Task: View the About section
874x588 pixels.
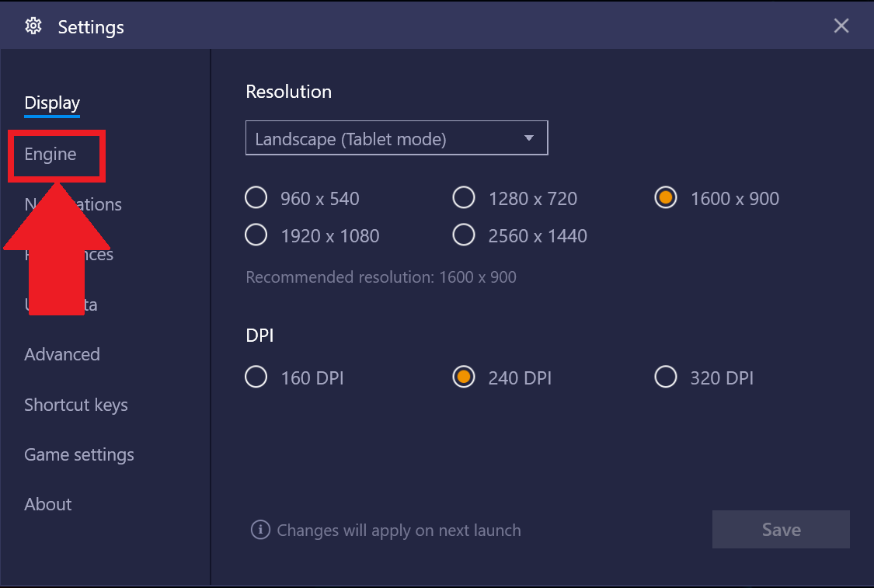Action: pos(48,504)
